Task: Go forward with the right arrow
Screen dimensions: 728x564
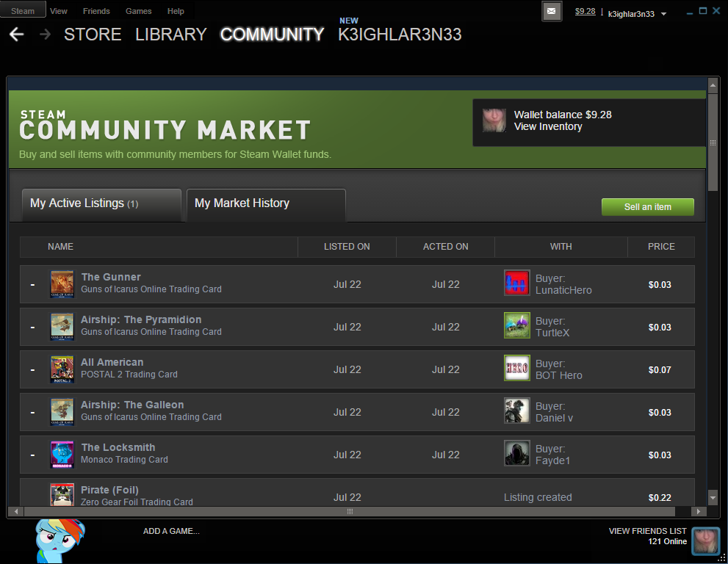Action: pos(45,35)
